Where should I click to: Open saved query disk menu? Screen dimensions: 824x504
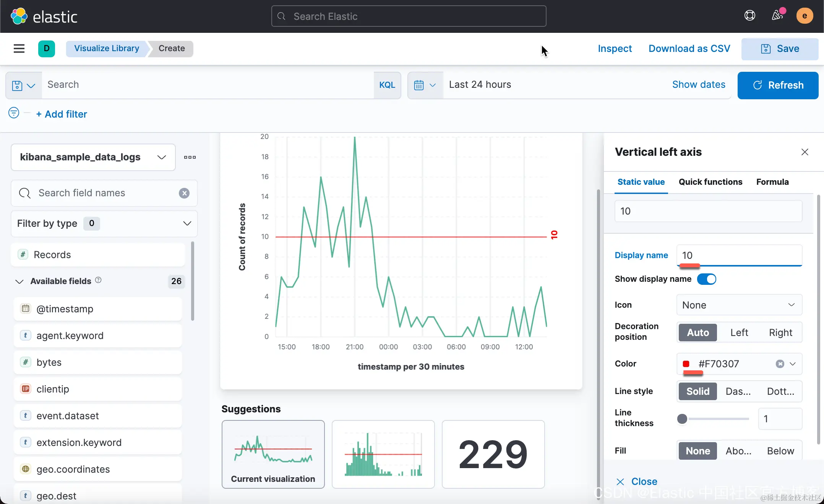pos(23,85)
